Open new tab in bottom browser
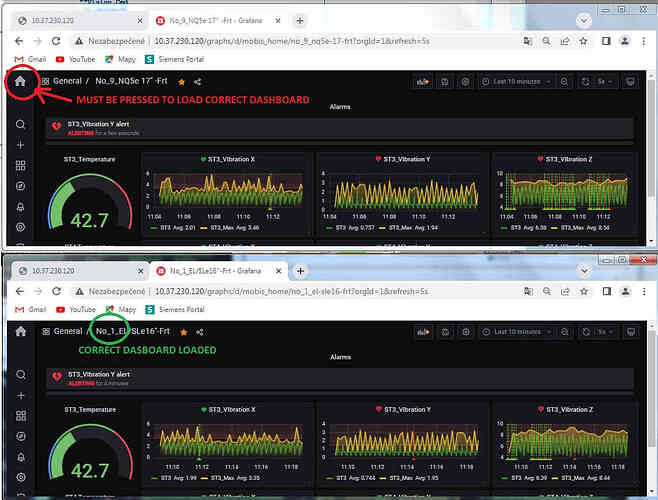Viewport: 658px width, 500px height. pos(300,271)
